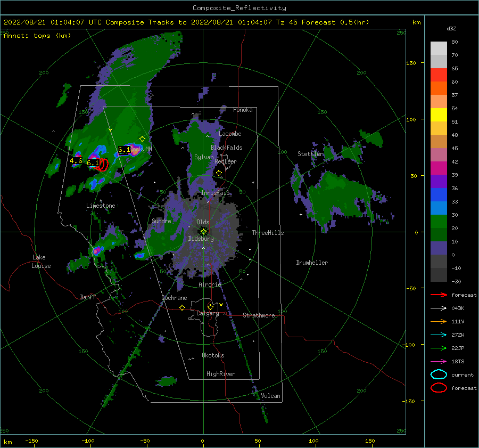This screenshot has width=479, height=448.
Task: Click the Okotoks city label
Action: click(213, 355)
